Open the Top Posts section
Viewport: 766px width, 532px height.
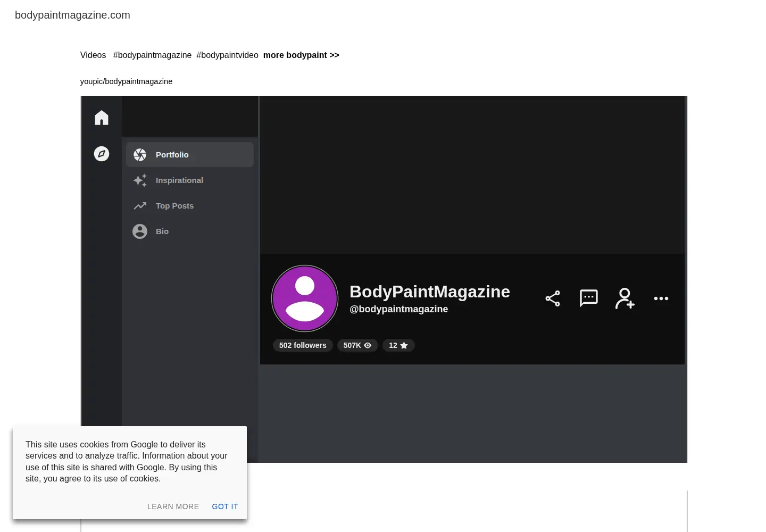pyautogui.click(x=190, y=206)
